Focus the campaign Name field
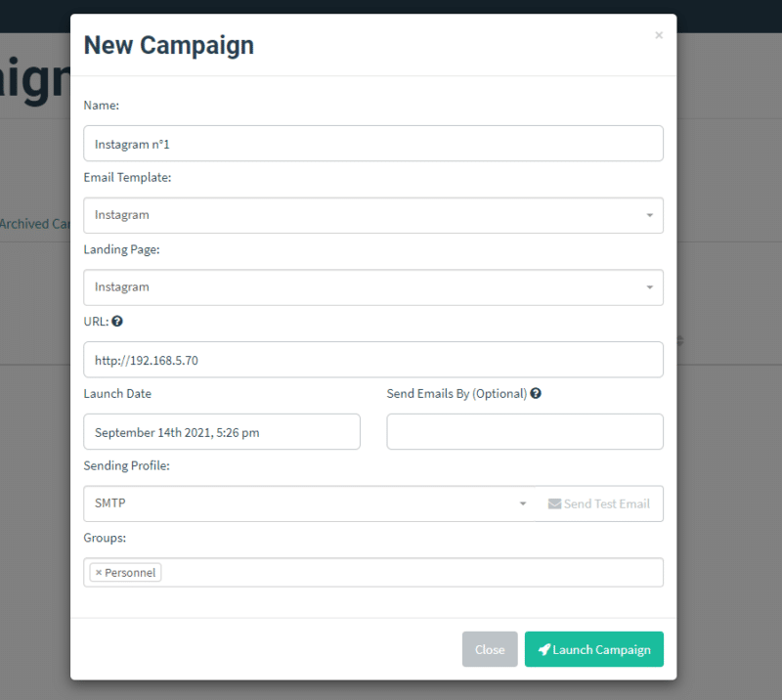The width and height of the screenshot is (782, 700). click(372, 144)
